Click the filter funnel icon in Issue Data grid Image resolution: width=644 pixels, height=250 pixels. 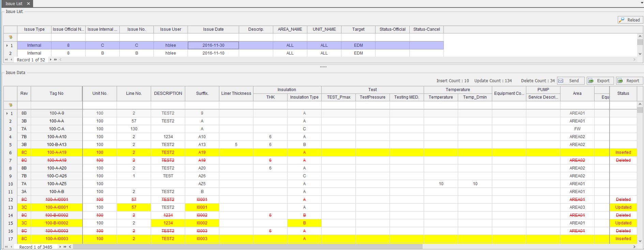pos(11,105)
